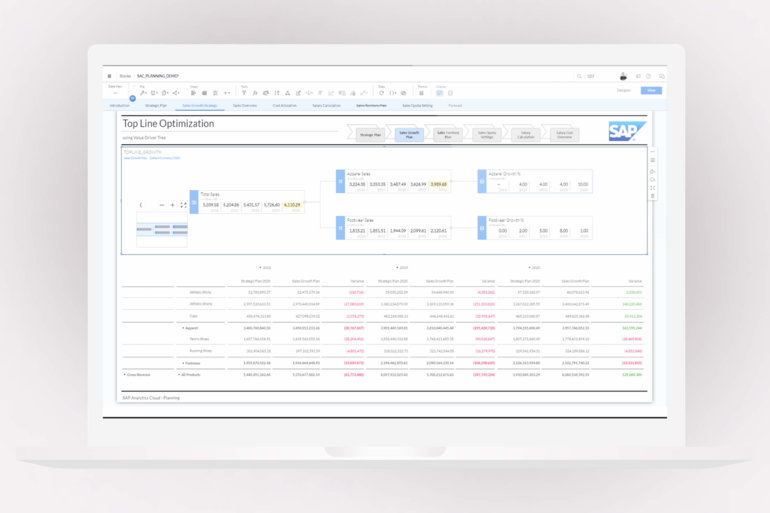The height and width of the screenshot is (513, 770).
Task: Open the discussions chat icon
Action: click(661, 76)
